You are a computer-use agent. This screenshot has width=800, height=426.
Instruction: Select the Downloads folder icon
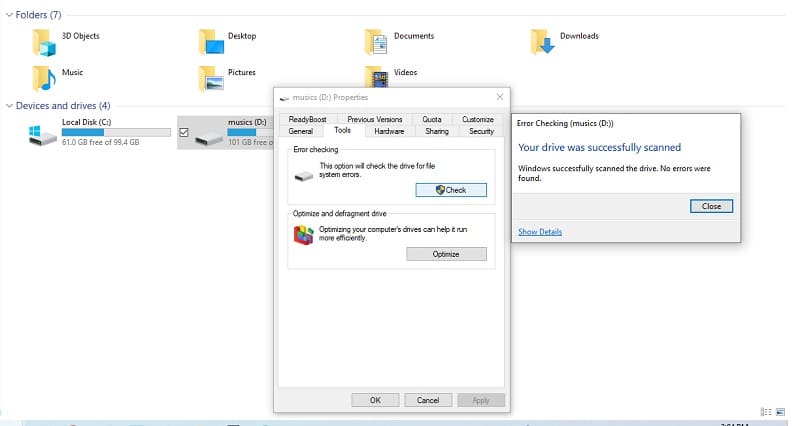click(x=542, y=42)
